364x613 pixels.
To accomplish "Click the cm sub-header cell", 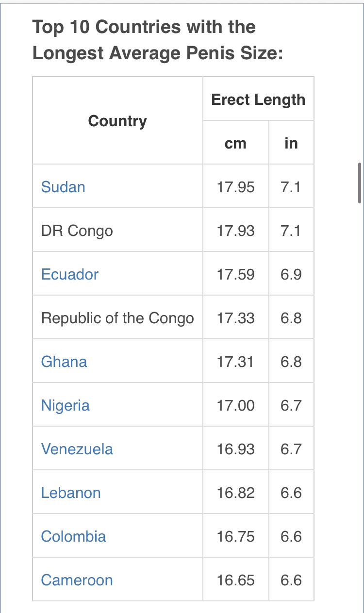I will tap(236, 143).
